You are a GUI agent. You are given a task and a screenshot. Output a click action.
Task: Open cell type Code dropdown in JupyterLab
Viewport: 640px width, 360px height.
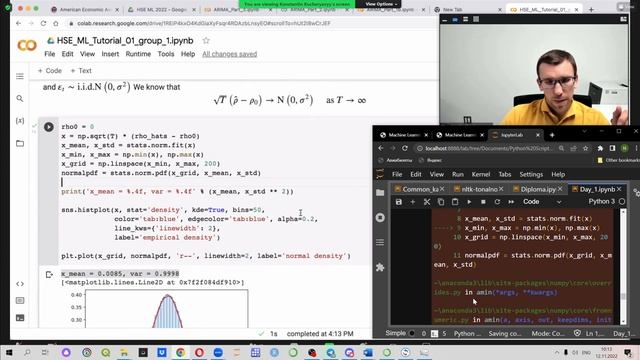click(542, 202)
